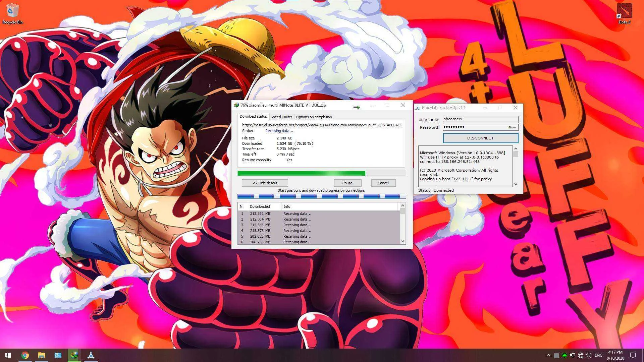Select connection row 6 with 206.251 MB
The image size is (644, 362).
click(x=319, y=242)
